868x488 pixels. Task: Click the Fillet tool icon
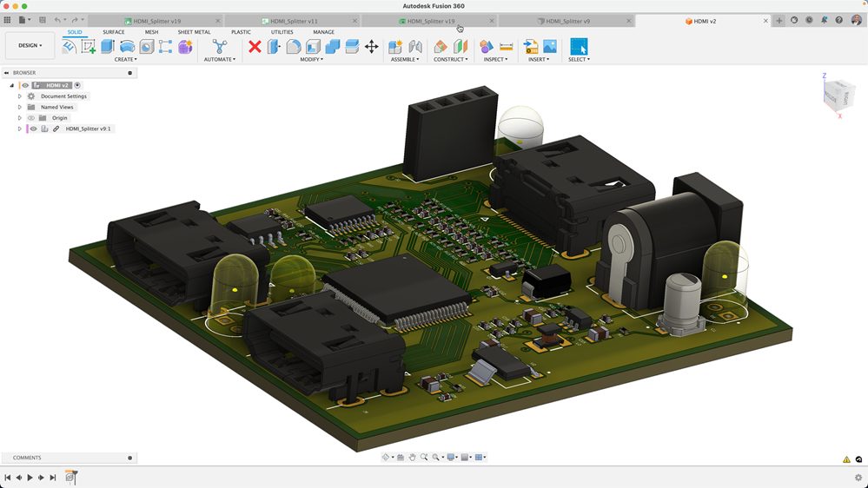coord(294,47)
